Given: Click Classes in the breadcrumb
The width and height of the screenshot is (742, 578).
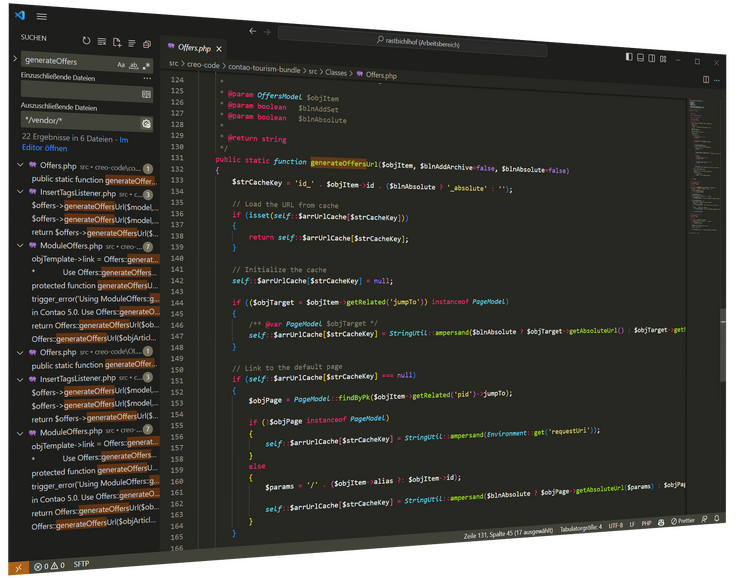Looking at the screenshot, I should (x=336, y=72).
